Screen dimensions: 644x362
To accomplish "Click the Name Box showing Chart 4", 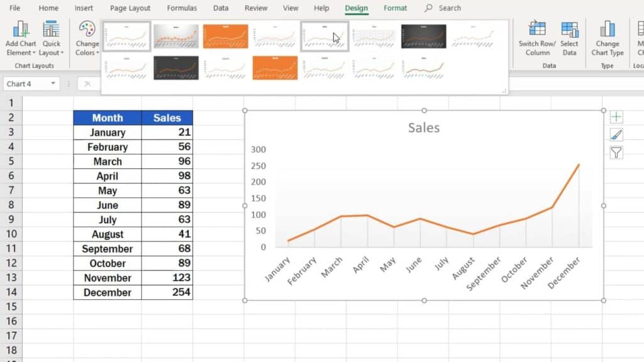I will [26, 84].
